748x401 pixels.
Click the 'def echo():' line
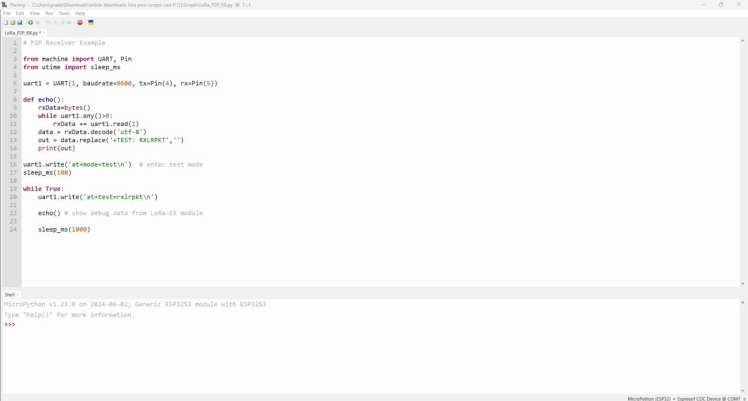pyautogui.click(x=43, y=100)
